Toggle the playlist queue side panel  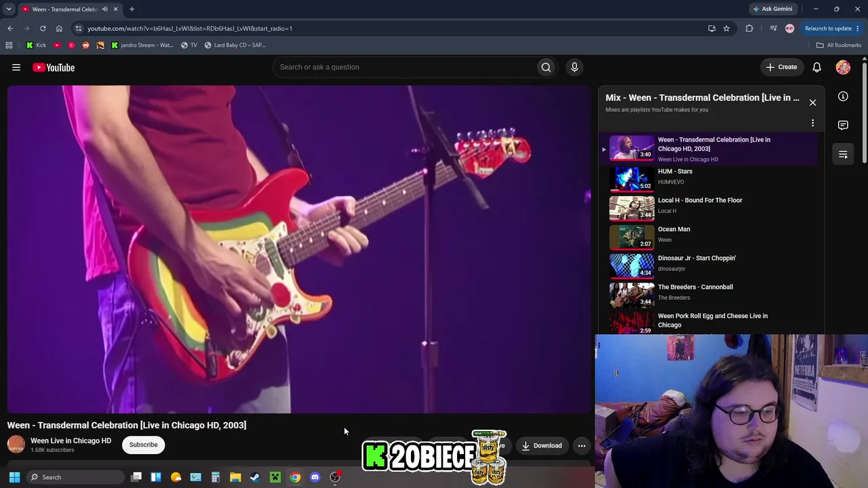[843, 155]
